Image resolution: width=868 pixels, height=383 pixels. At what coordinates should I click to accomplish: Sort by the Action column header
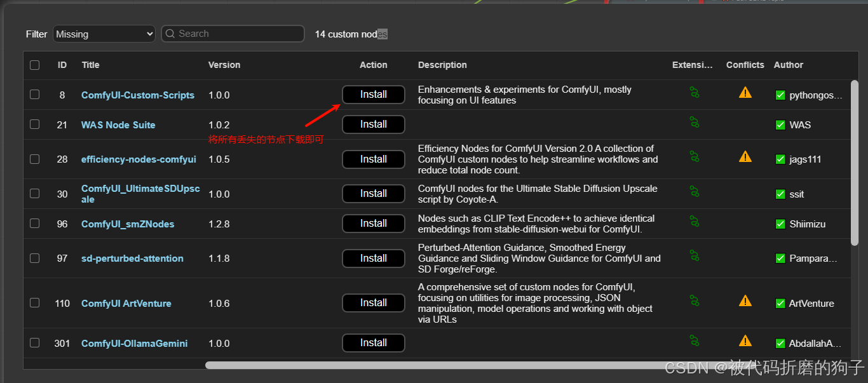(x=374, y=65)
